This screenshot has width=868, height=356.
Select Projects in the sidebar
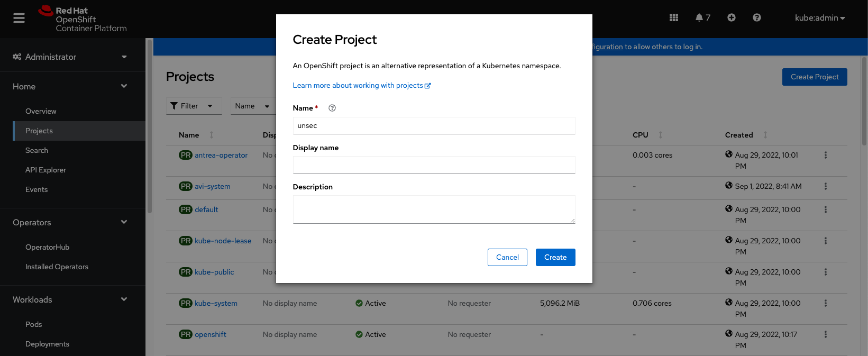point(79,131)
